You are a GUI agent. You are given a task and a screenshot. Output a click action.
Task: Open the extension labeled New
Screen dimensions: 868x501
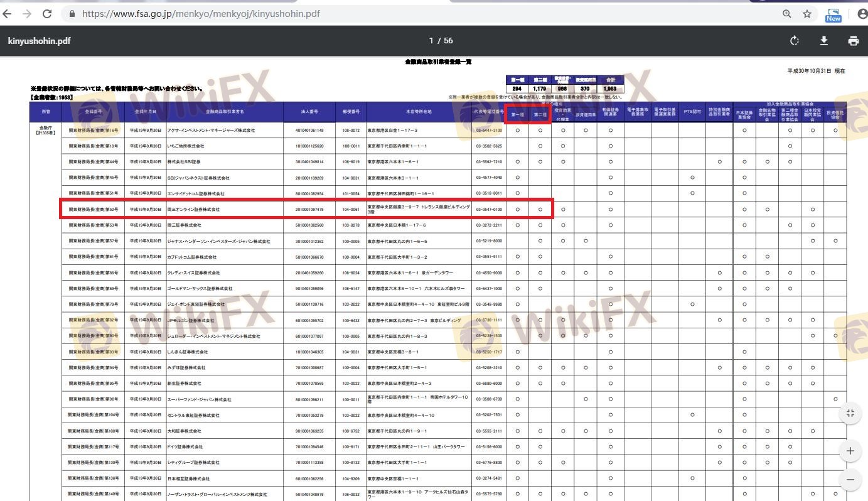pos(833,15)
